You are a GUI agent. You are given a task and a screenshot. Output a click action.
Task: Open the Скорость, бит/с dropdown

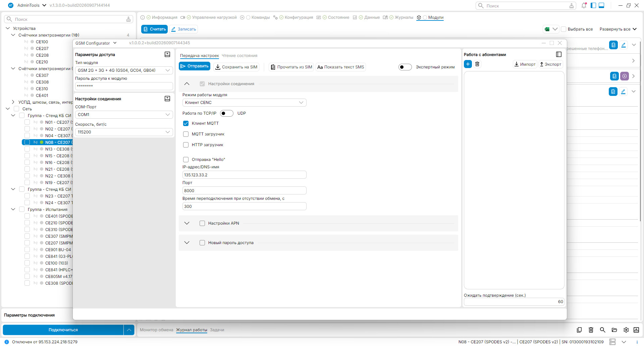pos(124,132)
